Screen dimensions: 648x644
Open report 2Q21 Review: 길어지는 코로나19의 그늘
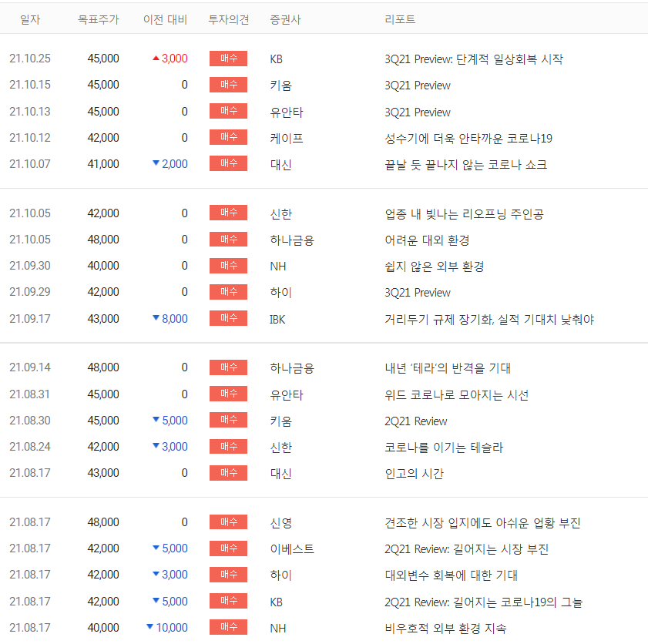point(484,602)
